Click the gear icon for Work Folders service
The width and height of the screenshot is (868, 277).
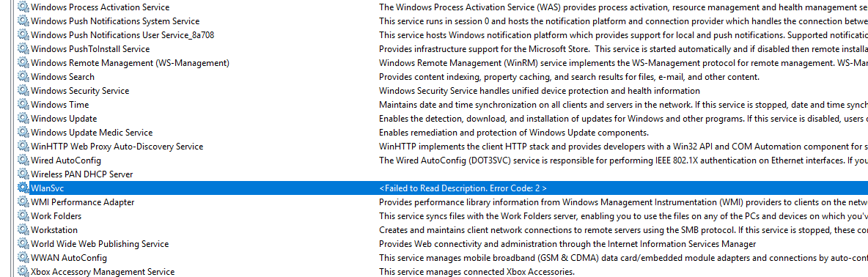tap(23, 215)
